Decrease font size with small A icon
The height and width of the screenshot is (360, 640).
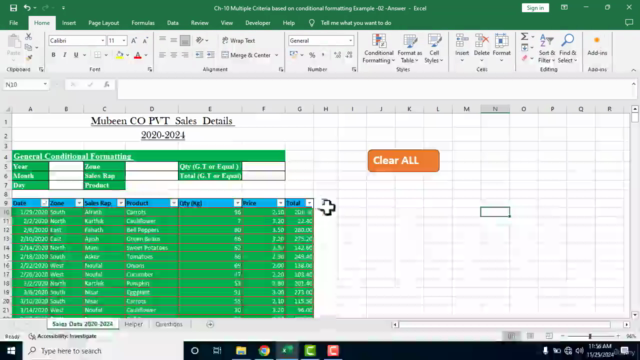click(145, 40)
